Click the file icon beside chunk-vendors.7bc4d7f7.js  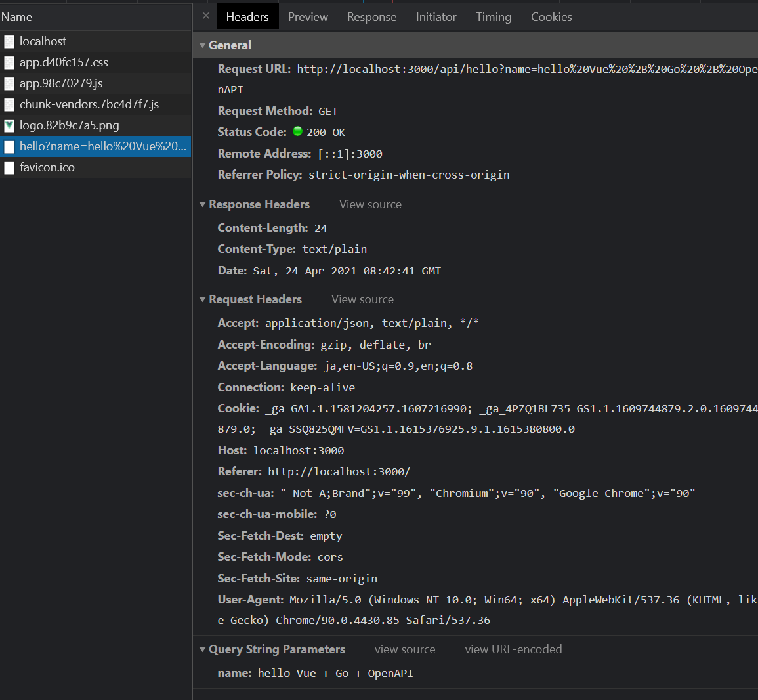click(x=9, y=104)
